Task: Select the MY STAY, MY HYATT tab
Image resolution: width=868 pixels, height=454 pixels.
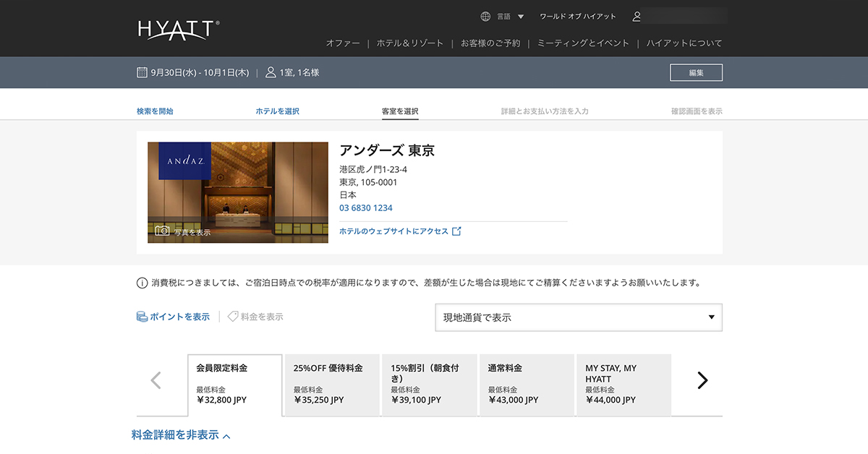Action: (x=624, y=385)
